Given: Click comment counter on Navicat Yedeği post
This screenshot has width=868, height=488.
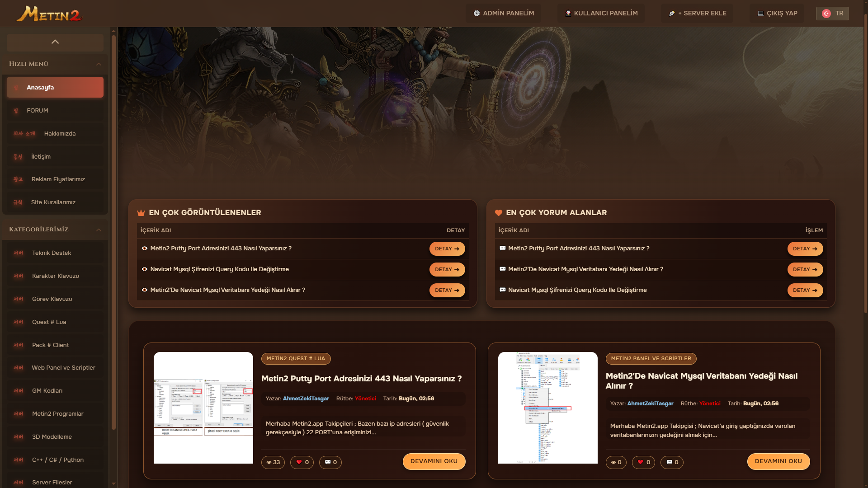Looking at the screenshot, I should 672,462.
